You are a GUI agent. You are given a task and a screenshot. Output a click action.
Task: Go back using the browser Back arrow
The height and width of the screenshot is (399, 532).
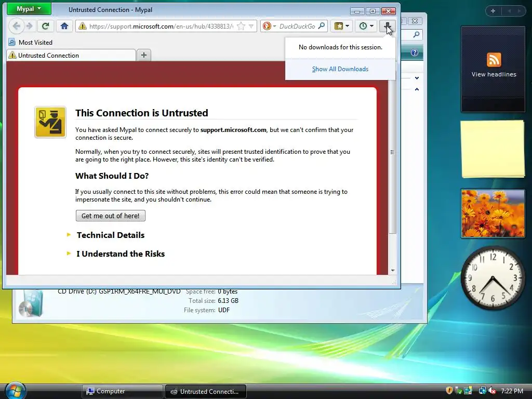pyautogui.click(x=16, y=26)
